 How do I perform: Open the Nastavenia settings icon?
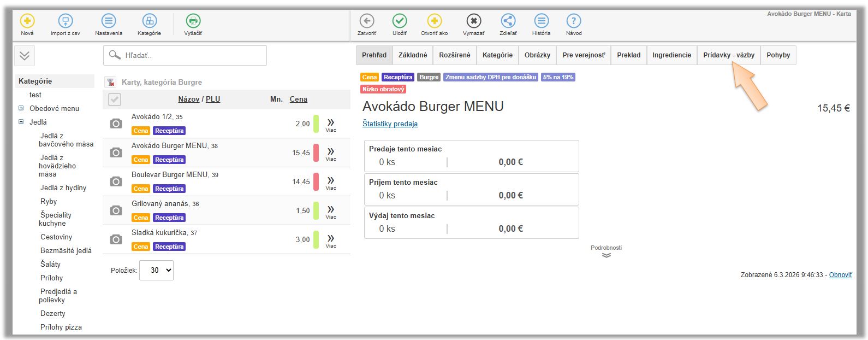tap(109, 21)
